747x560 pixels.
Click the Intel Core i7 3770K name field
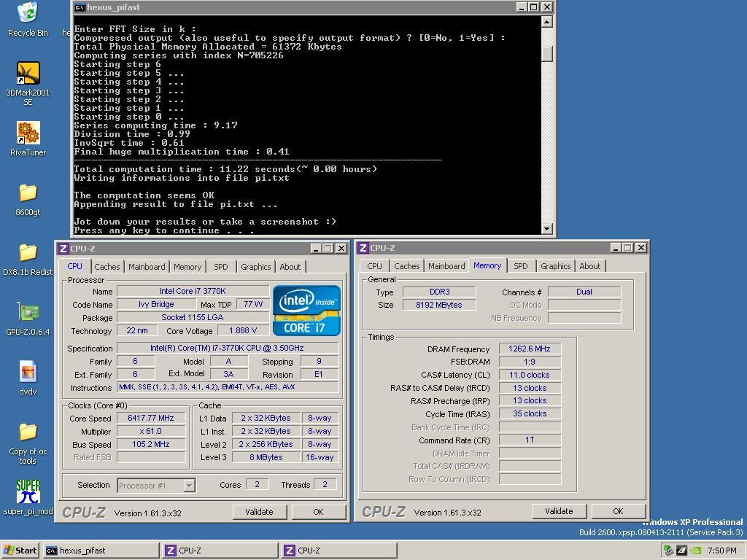point(193,291)
